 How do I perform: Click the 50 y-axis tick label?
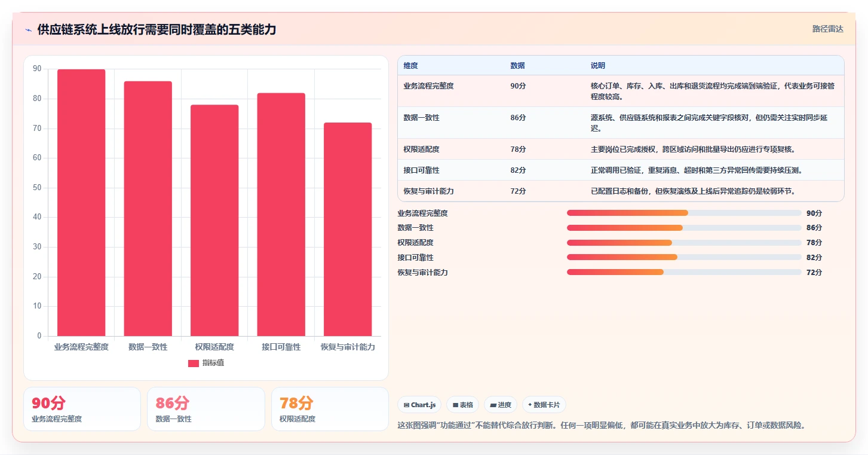(x=37, y=188)
